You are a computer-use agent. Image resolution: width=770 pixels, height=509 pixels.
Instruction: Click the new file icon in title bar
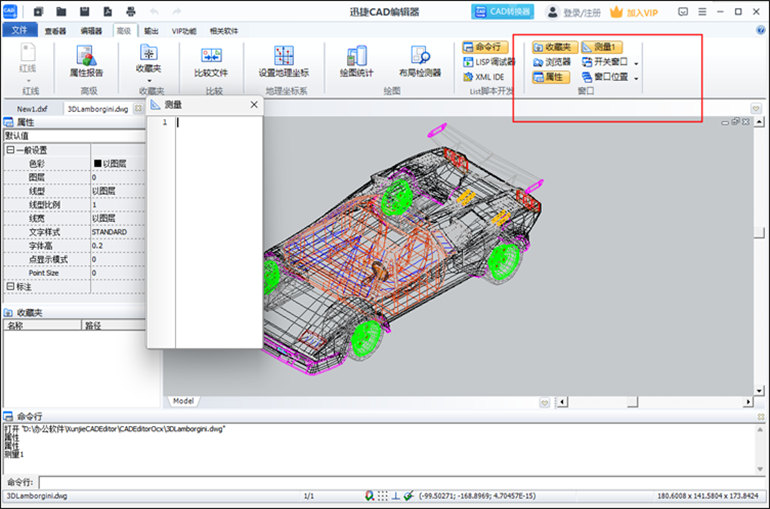click(38, 11)
